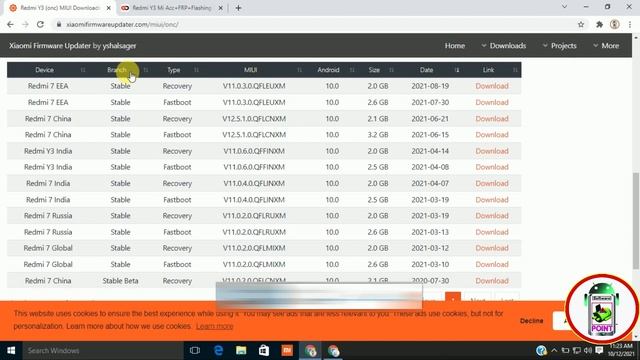This screenshot has width=640, height=360.
Task: Download Redmi Y3 India Recovery ROM
Action: 492,151
